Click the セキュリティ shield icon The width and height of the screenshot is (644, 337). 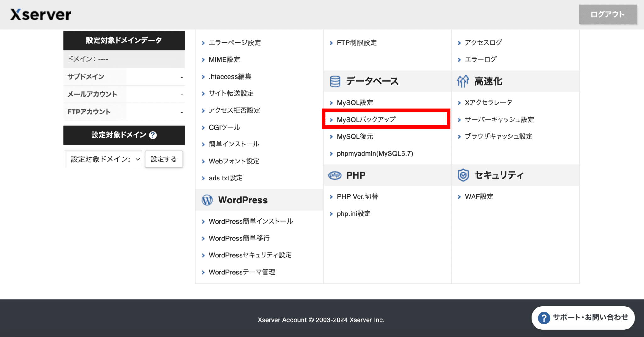coord(462,175)
